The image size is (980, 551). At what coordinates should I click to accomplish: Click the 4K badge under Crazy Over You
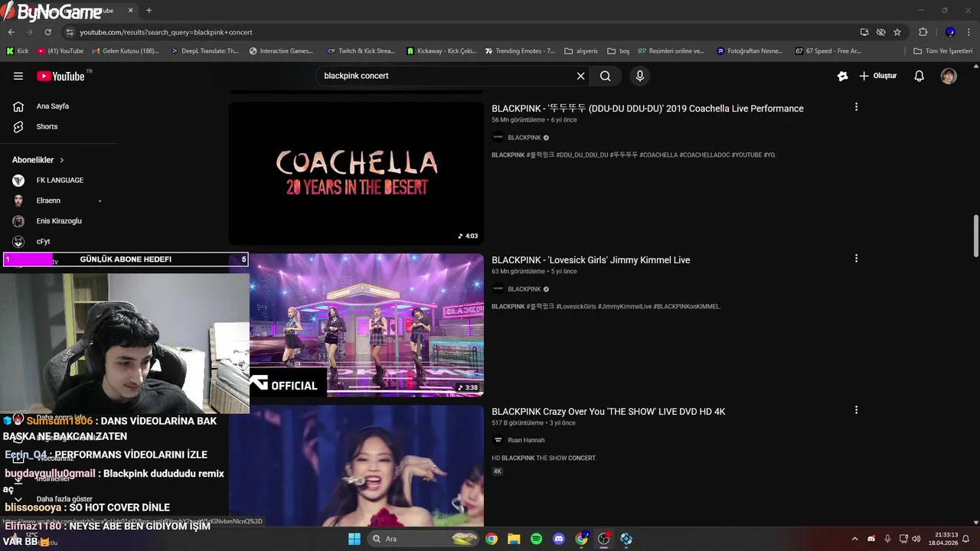497,471
